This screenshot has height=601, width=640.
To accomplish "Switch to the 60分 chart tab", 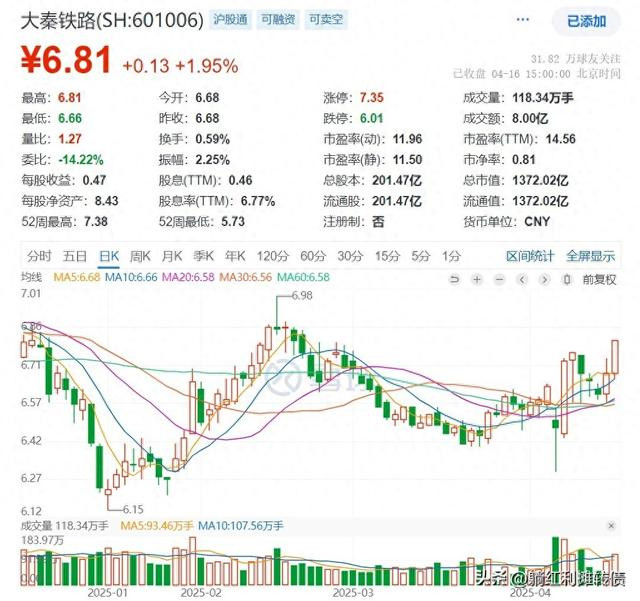I will click(x=313, y=256).
